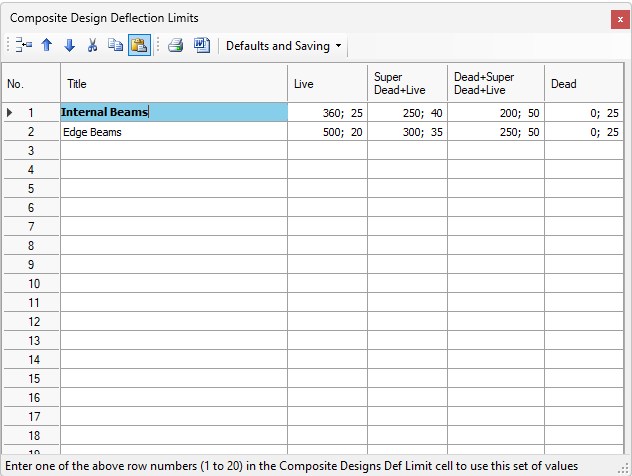Click empty Super Dead+Live cell in row 7
This screenshot has height=476, width=632.
coord(407,227)
